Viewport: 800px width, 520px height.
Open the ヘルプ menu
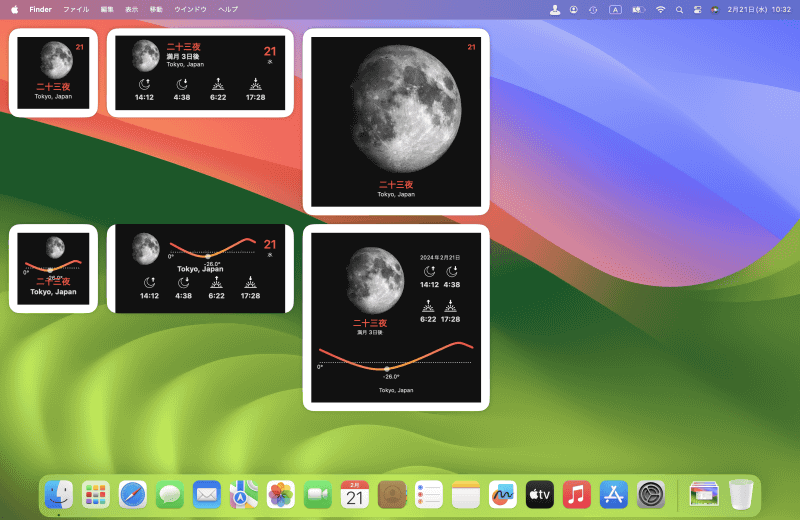tap(228, 9)
